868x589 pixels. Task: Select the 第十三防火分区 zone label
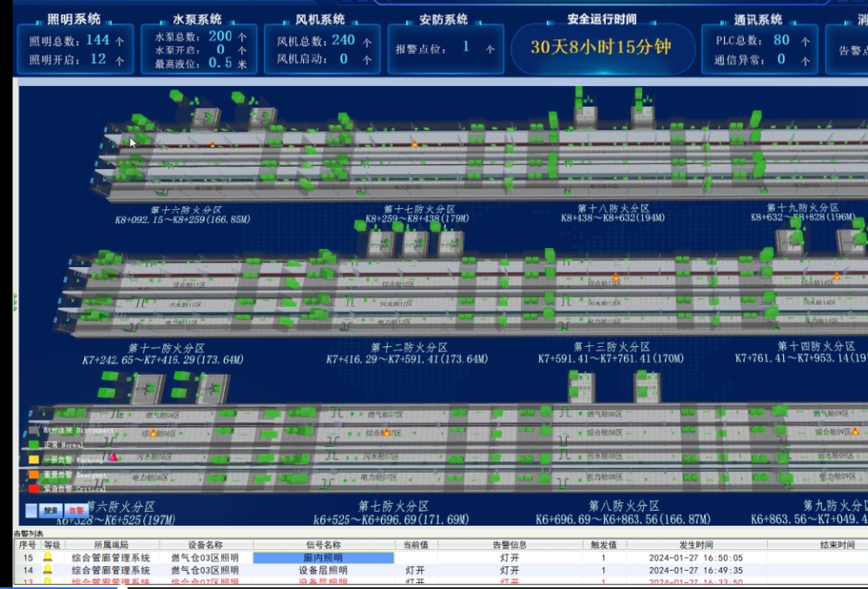pyautogui.click(x=612, y=347)
